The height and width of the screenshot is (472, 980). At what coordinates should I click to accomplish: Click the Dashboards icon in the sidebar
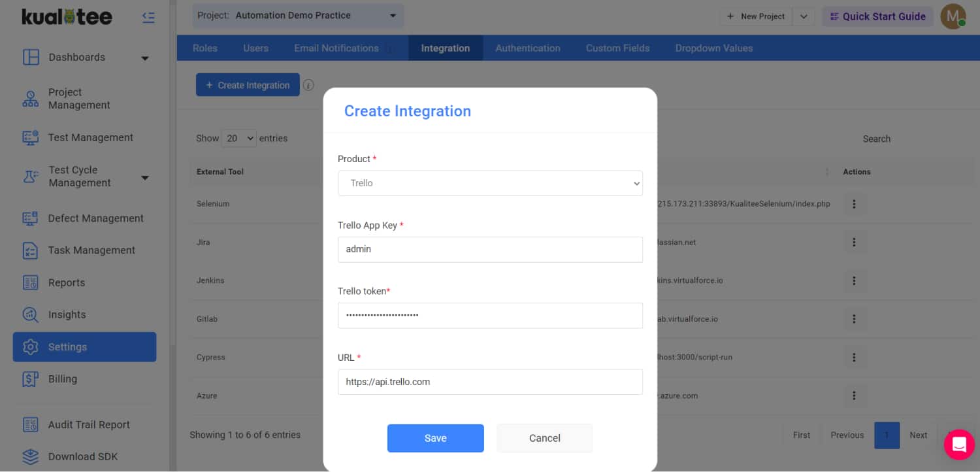coord(31,58)
